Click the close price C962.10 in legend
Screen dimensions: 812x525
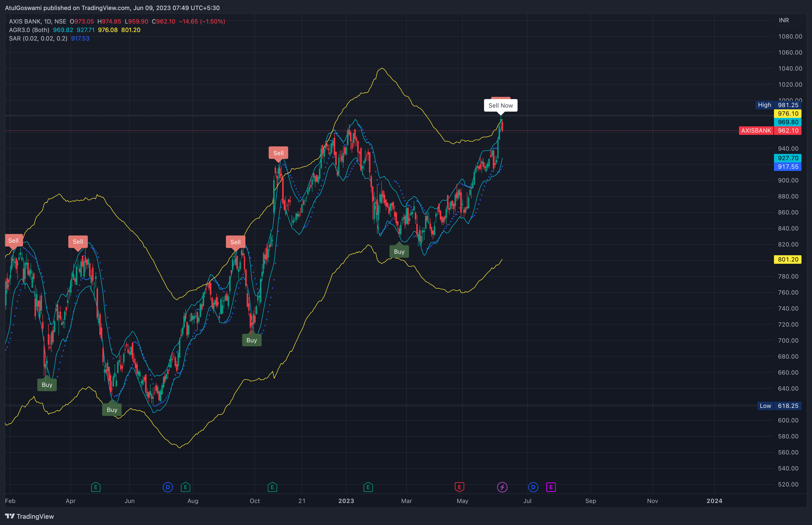(164, 22)
